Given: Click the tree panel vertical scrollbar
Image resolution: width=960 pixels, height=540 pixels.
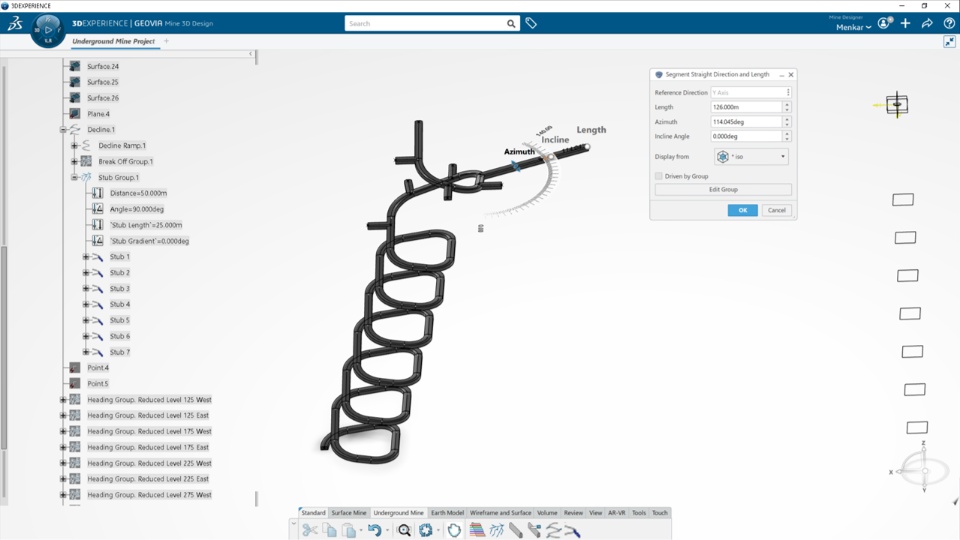Looking at the screenshot, I should pyautogui.click(x=4, y=347).
